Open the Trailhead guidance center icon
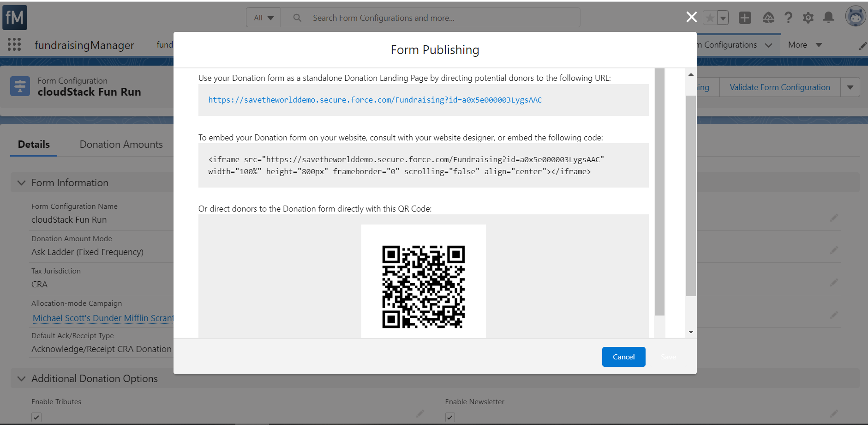Image resolution: width=868 pixels, height=425 pixels. click(768, 18)
